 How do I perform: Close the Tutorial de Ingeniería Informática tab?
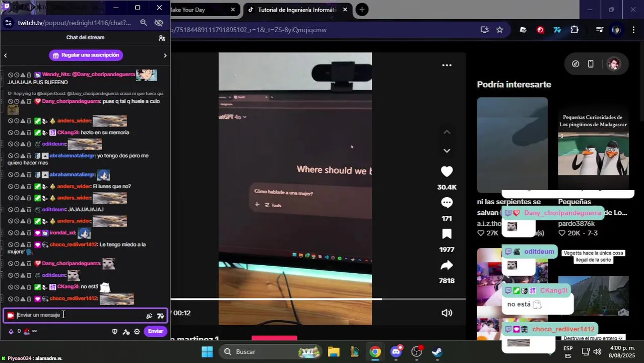tap(345, 10)
